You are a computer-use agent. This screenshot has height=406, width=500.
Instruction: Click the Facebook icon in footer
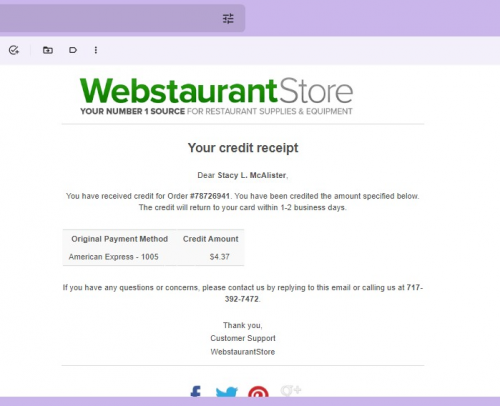coord(196,391)
